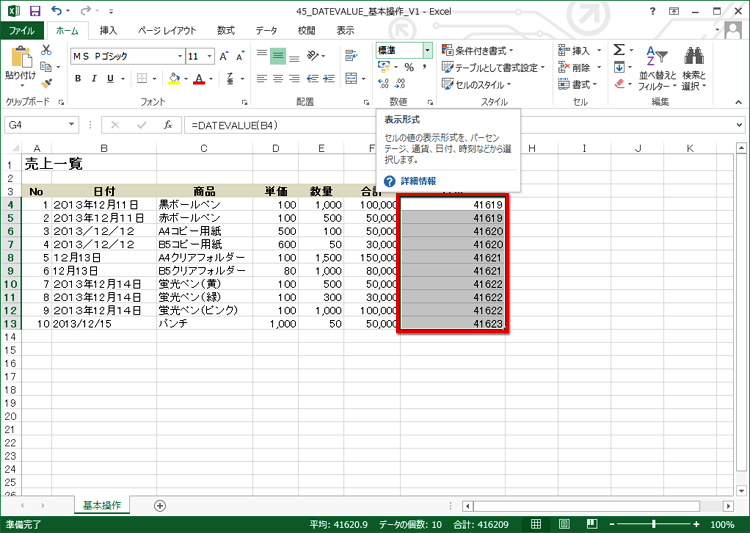750x533 pixels.
Task: Switch to the 数式 tab
Action: pos(226,31)
